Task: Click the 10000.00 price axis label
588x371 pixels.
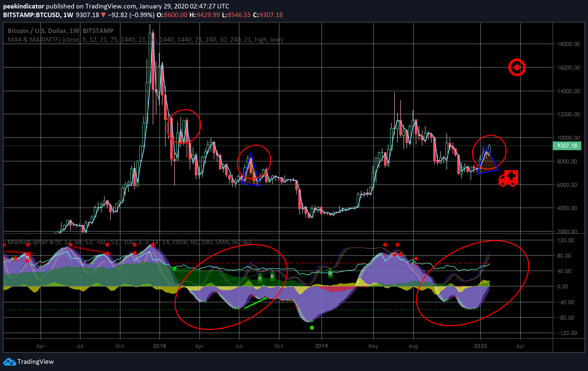Action: [569, 138]
